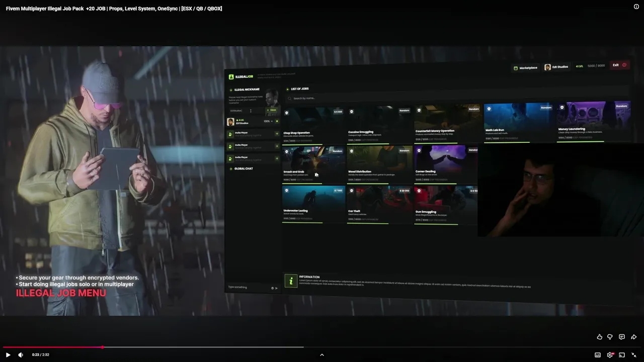Cast the video to a device
This screenshot has width=644, height=362.
coord(622,355)
